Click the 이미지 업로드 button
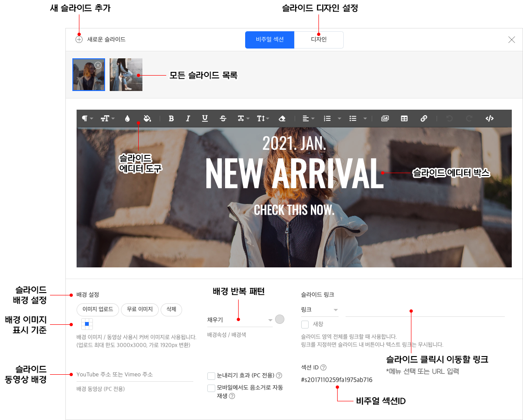The image size is (523, 420). point(98,309)
